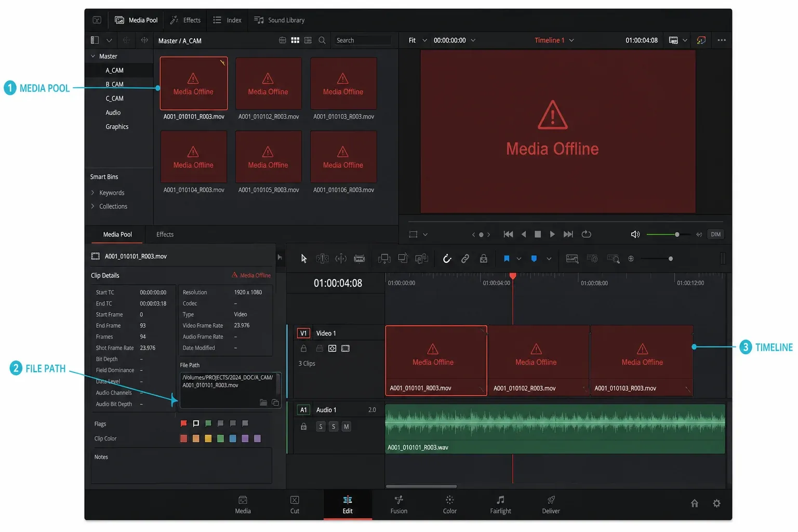This screenshot has width=798, height=532.
Task: Switch Media Pool to metadata view
Action: tap(282, 40)
